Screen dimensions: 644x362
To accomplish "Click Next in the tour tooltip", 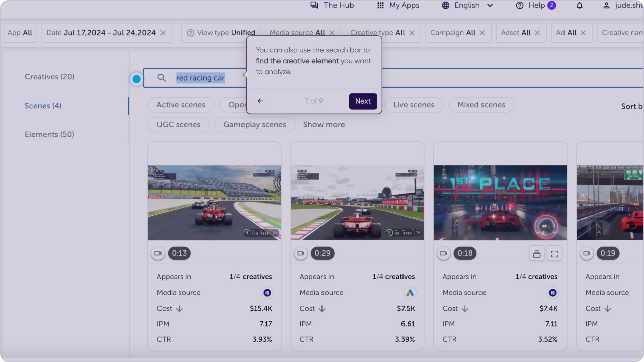I will pos(363,101).
